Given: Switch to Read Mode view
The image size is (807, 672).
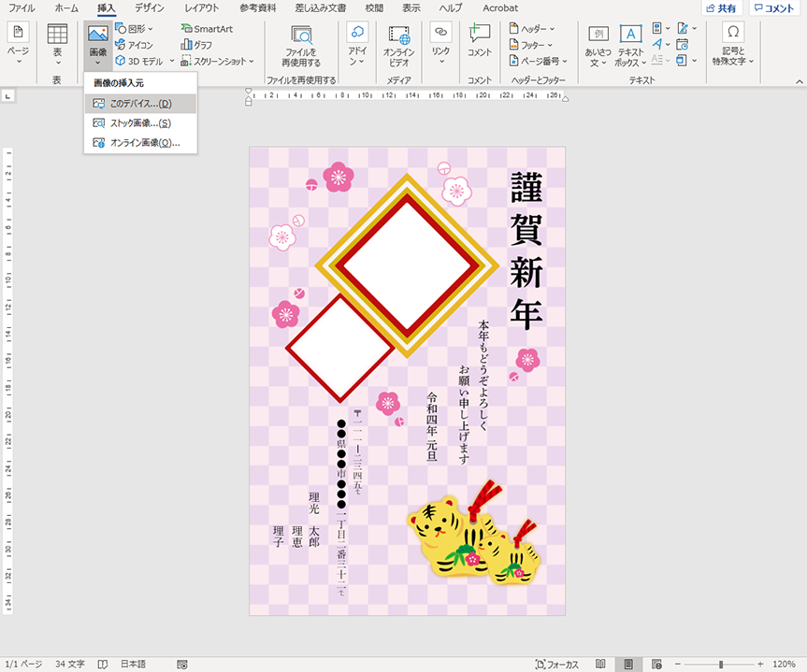Looking at the screenshot, I should [600, 665].
